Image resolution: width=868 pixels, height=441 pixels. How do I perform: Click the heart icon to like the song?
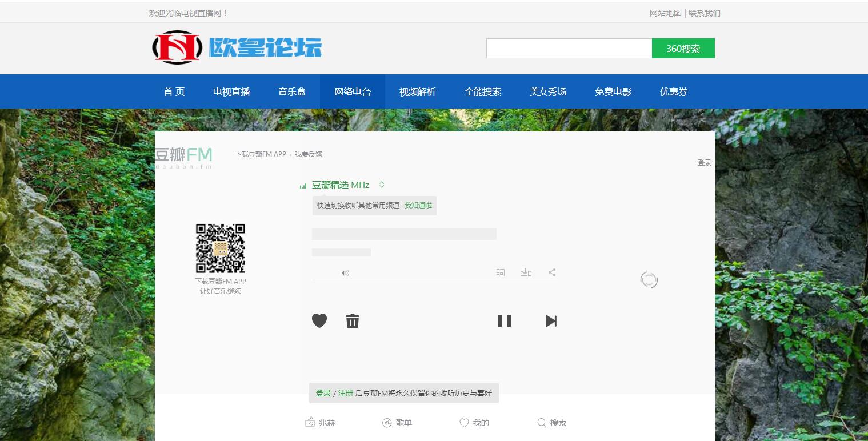click(x=319, y=321)
